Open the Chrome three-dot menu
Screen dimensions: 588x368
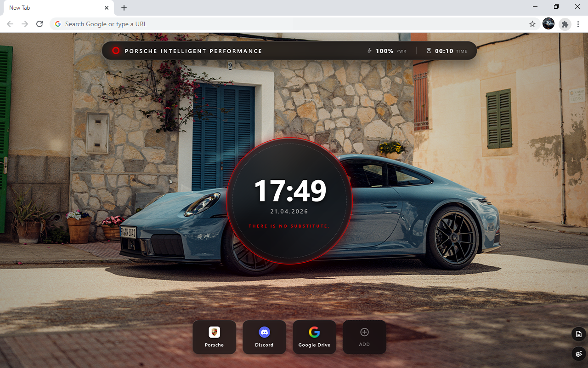(x=579, y=24)
